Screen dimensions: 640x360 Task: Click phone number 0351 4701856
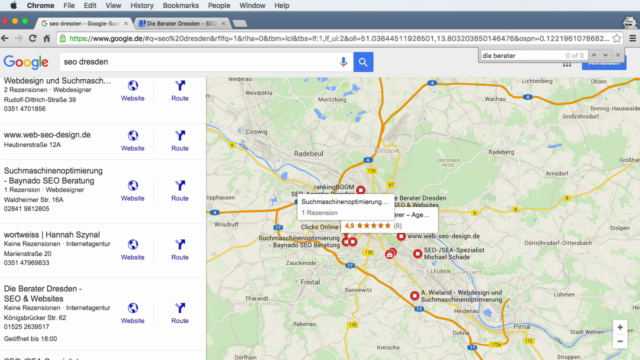(x=24, y=109)
